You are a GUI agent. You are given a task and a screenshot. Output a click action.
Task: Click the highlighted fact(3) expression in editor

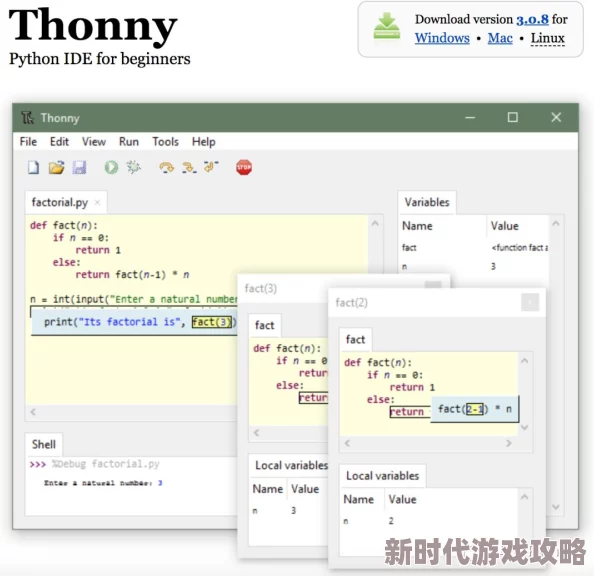[211, 322]
